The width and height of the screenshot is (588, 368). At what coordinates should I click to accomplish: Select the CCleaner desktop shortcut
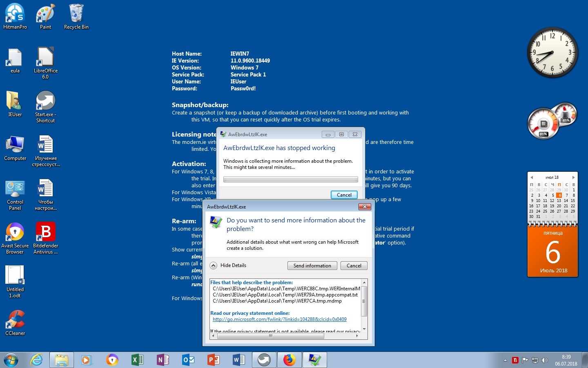(15, 323)
